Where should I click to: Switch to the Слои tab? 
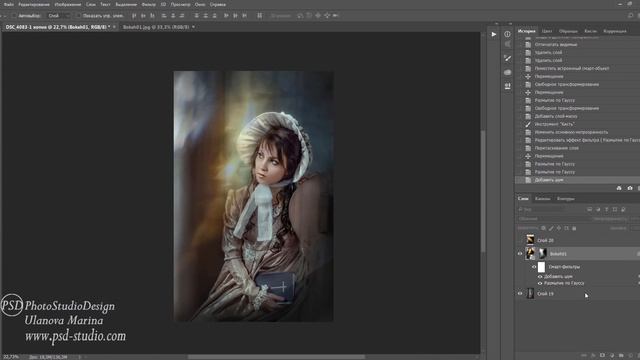point(523,199)
